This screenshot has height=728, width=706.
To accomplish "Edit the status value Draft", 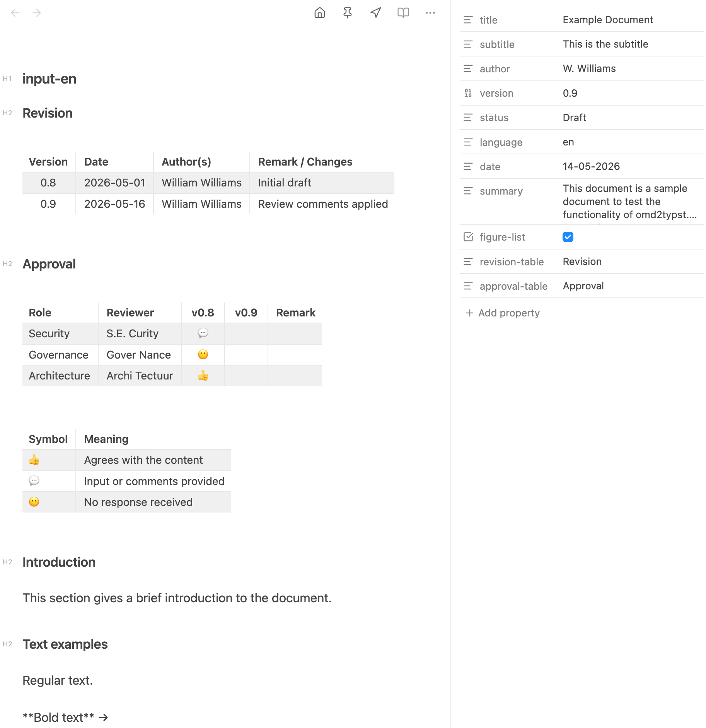I will [575, 118].
